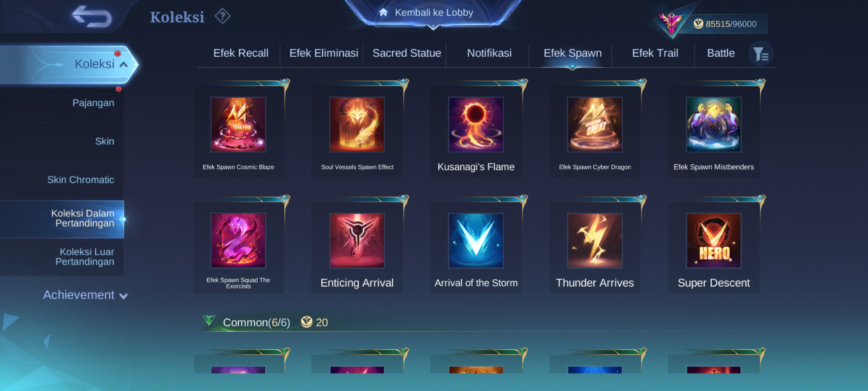Switch to the Efek Trail tab

[x=655, y=53]
